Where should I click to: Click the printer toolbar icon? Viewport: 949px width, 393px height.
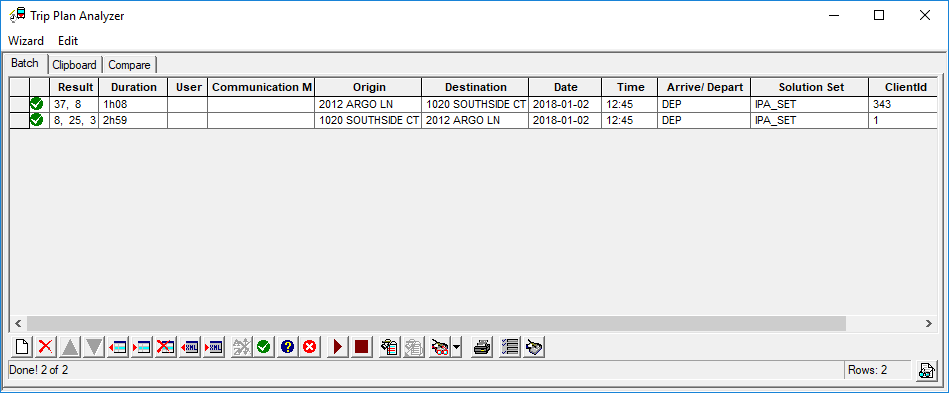(482, 347)
